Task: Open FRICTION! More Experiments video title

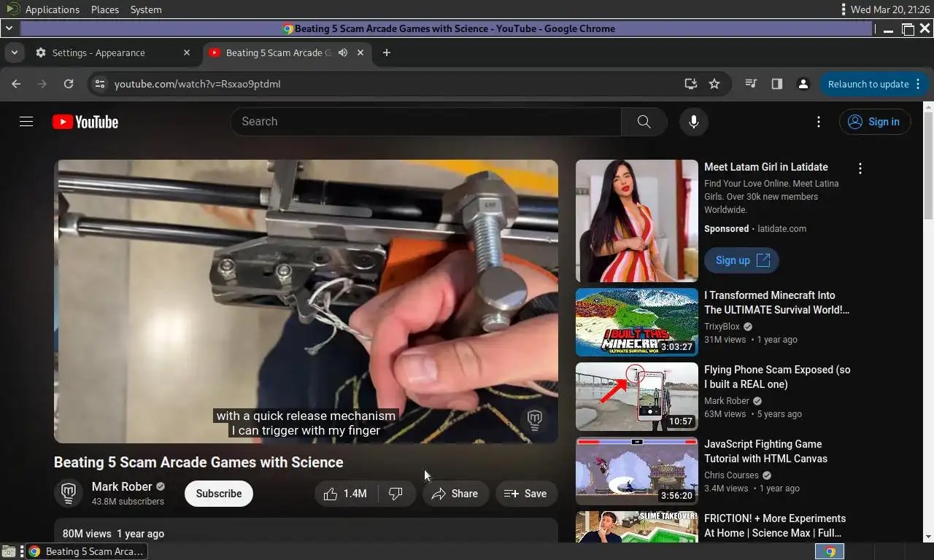Action: [775, 526]
